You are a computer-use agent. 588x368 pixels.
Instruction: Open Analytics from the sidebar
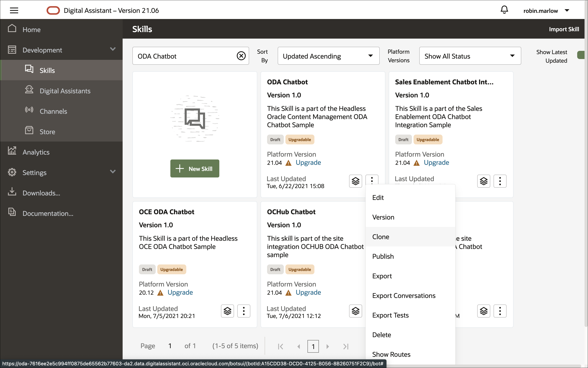pyautogui.click(x=36, y=152)
